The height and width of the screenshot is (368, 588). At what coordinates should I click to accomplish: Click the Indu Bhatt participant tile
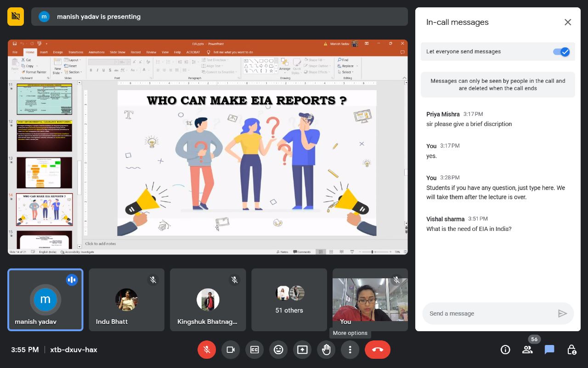coord(126,300)
